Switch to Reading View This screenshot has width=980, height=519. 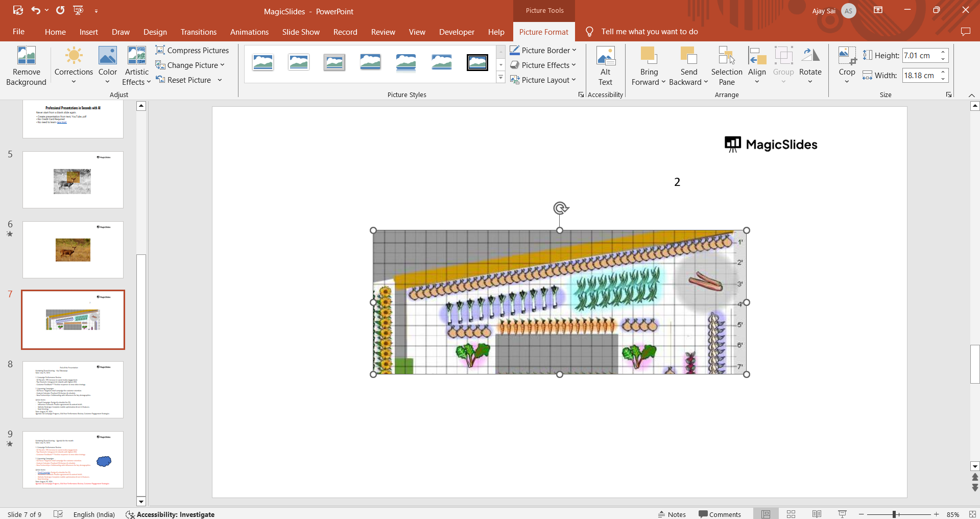click(x=817, y=514)
